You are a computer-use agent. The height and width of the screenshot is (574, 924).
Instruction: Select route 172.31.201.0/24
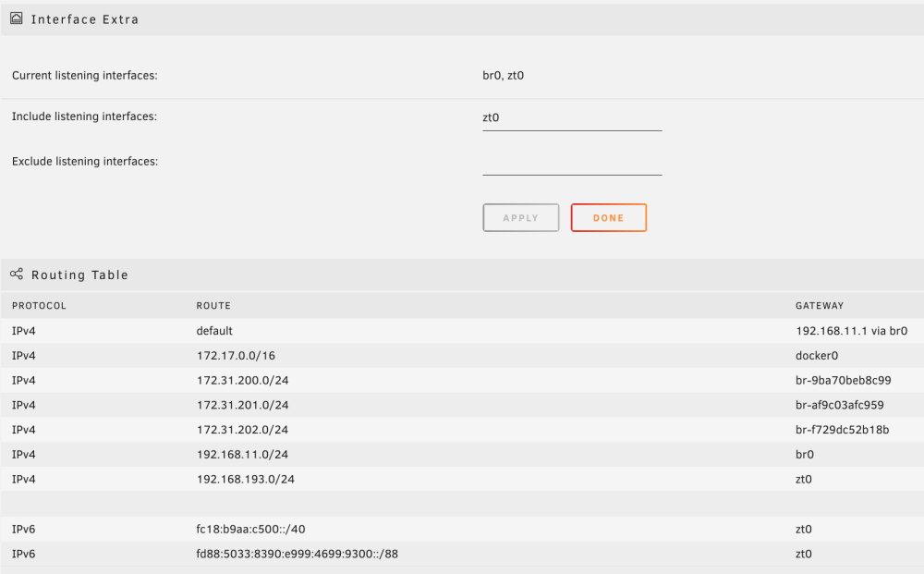pos(242,405)
